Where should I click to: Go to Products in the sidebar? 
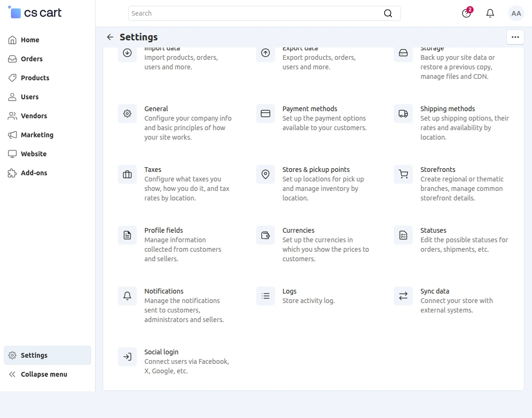[x=35, y=78]
